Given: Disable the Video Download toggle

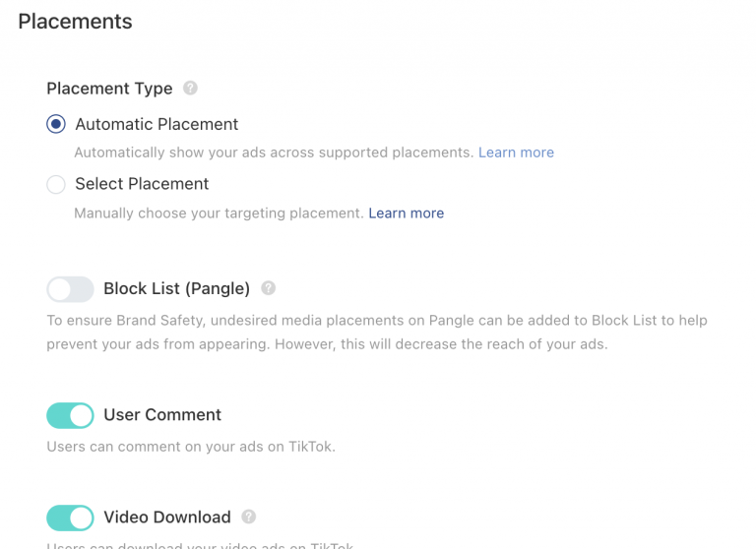Looking at the screenshot, I should point(70,518).
